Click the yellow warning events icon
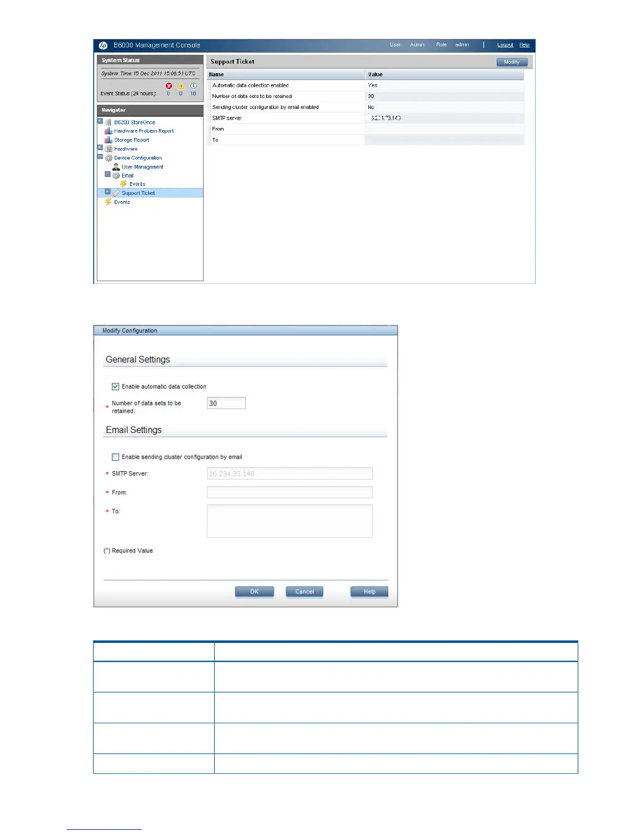The height and width of the screenshot is (834, 644). pos(181,86)
